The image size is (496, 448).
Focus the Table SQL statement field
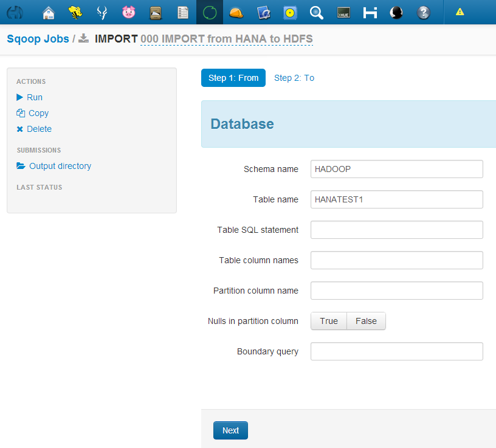coord(397,230)
